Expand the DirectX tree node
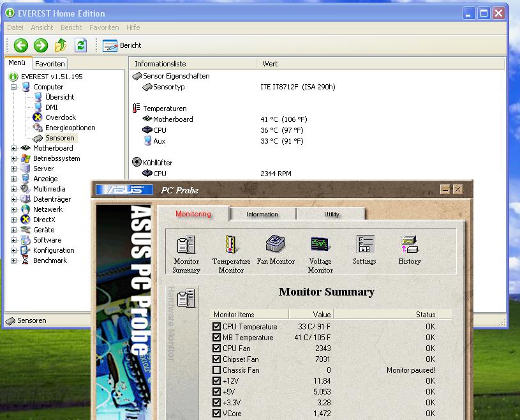 coord(13,220)
